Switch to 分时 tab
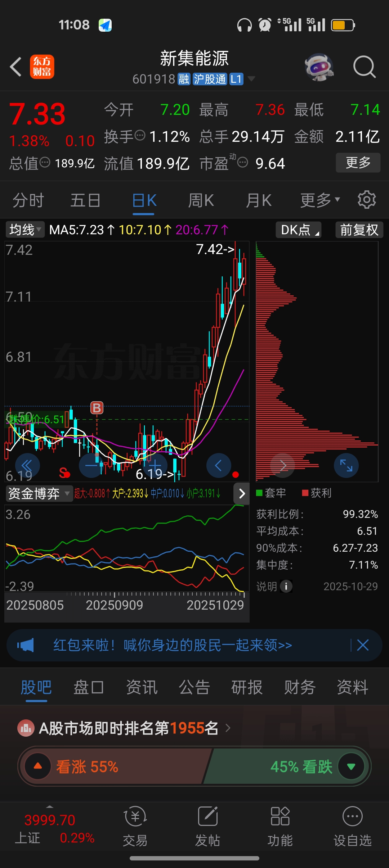This screenshot has height=868, width=389. tap(28, 200)
